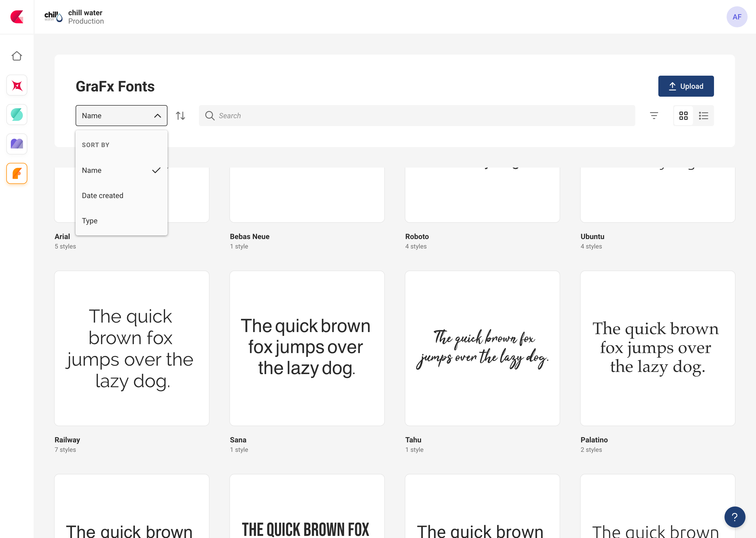756x538 pixels.
Task: Open the help question mark button
Action: pyautogui.click(x=734, y=517)
